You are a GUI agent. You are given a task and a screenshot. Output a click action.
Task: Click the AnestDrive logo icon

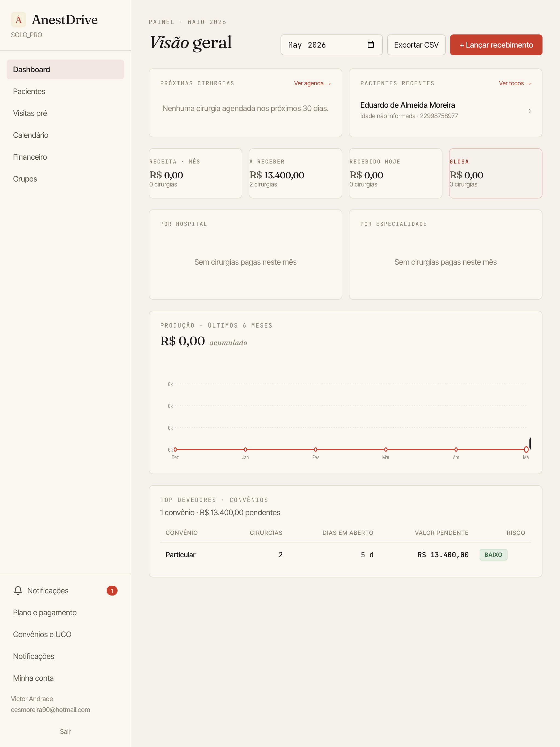(19, 20)
